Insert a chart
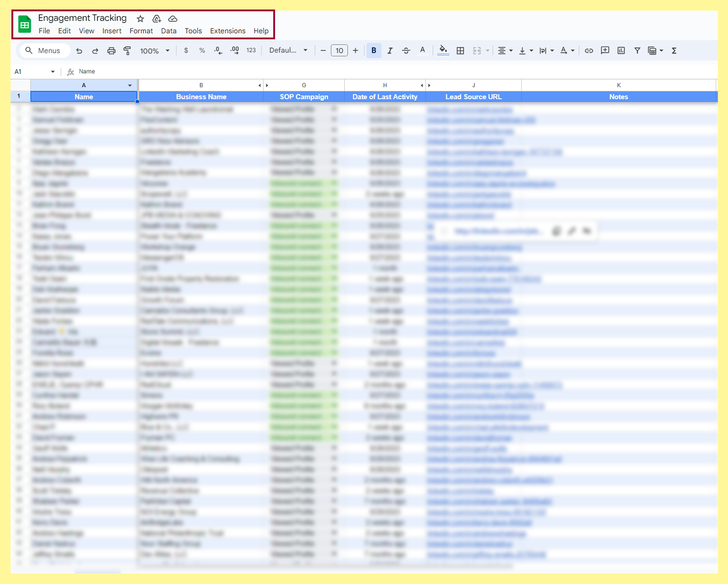The image size is (728, 584). pos(621,50)
